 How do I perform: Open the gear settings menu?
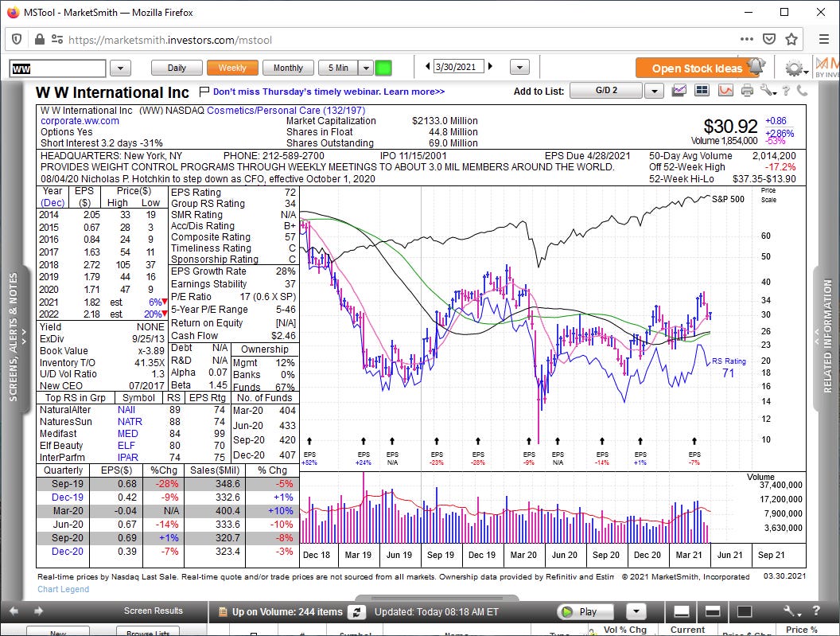(x=795, y=68)
